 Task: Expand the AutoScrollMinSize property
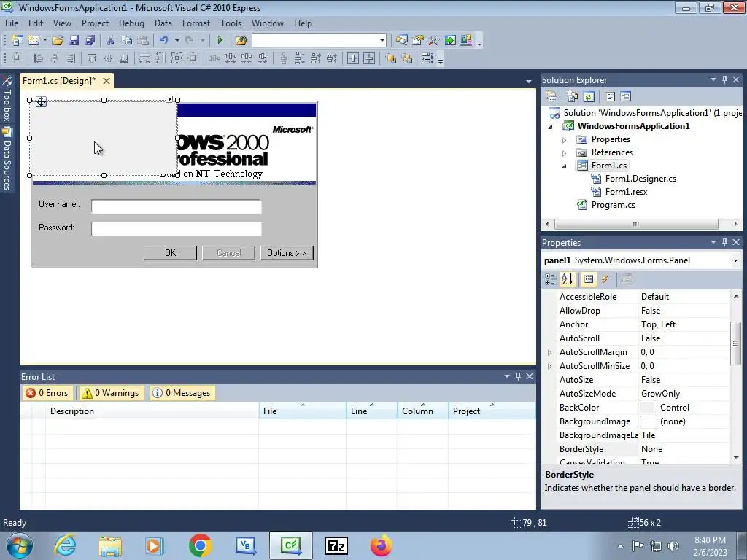tap(549, 366)
